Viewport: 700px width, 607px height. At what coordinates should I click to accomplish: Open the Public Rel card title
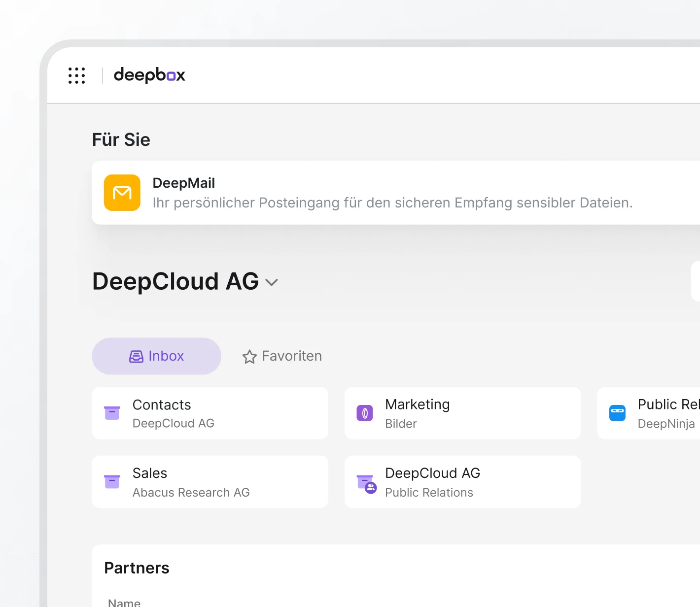point(668,405)
